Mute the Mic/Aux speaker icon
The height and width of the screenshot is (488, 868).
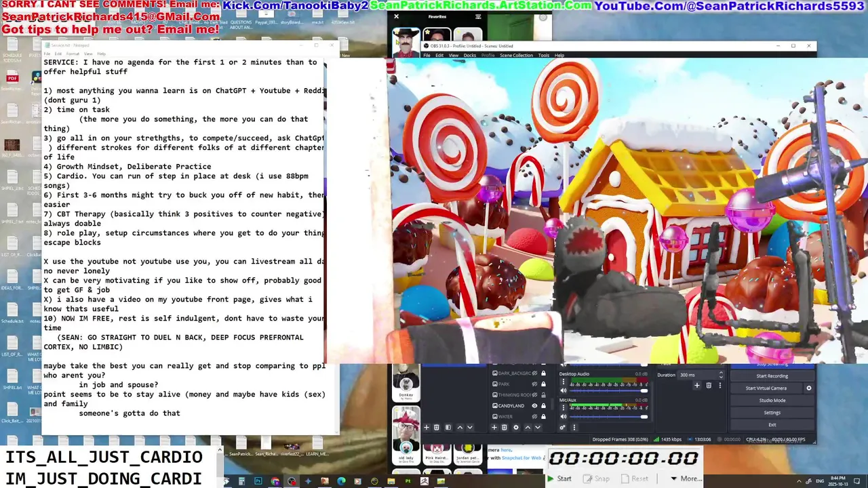pyautogui.click(x=564, y=416)
